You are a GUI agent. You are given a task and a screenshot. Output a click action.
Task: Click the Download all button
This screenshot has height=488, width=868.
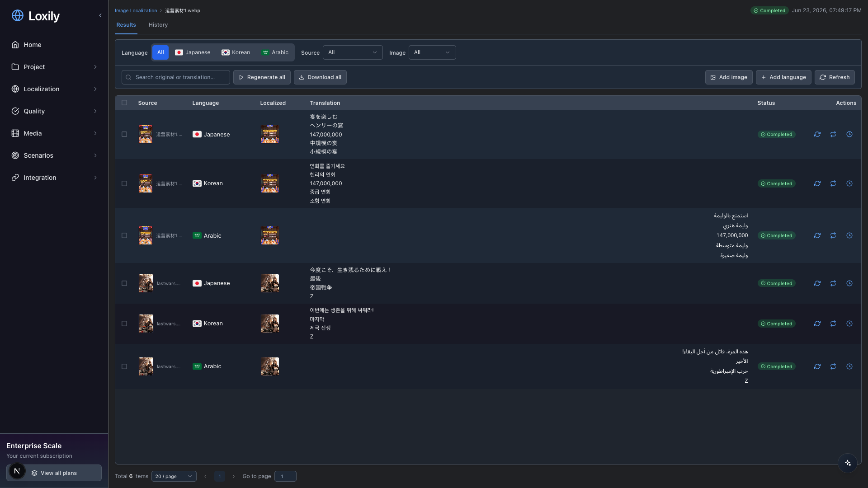[320, 77]
